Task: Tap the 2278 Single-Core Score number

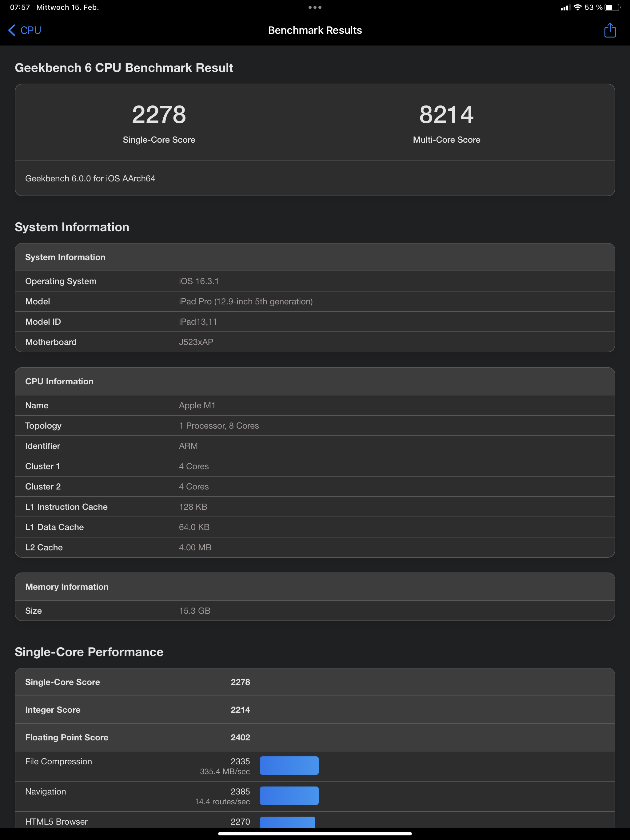Action: click(159, 115)
